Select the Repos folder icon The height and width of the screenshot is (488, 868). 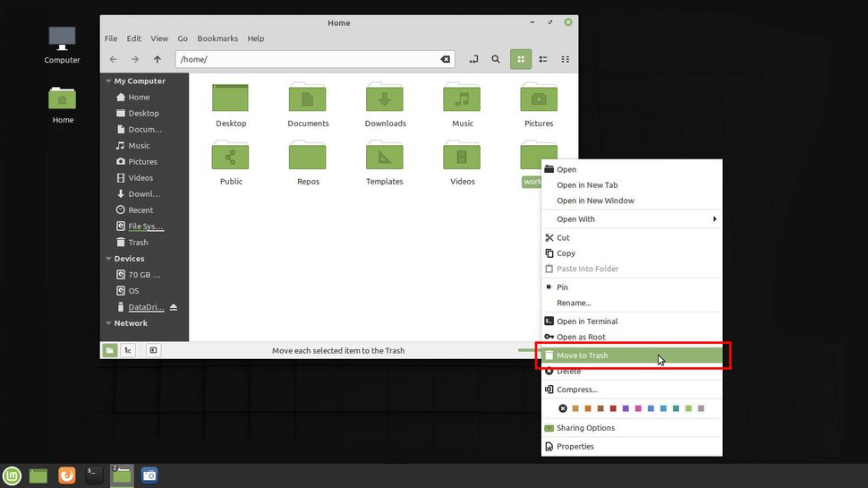[x=307, y=156]
